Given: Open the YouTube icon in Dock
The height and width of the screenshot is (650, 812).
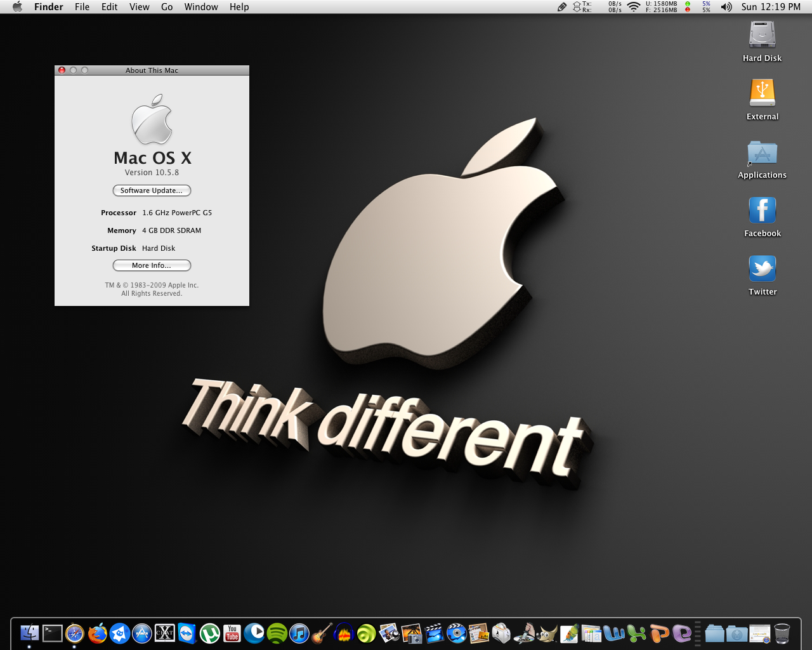Looking at the screenshot, I should coord(232,633).
